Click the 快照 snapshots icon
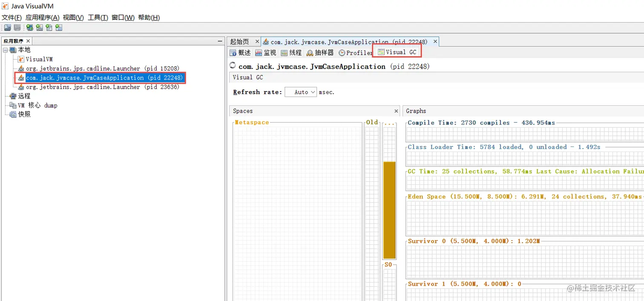 tap(13, 115)
